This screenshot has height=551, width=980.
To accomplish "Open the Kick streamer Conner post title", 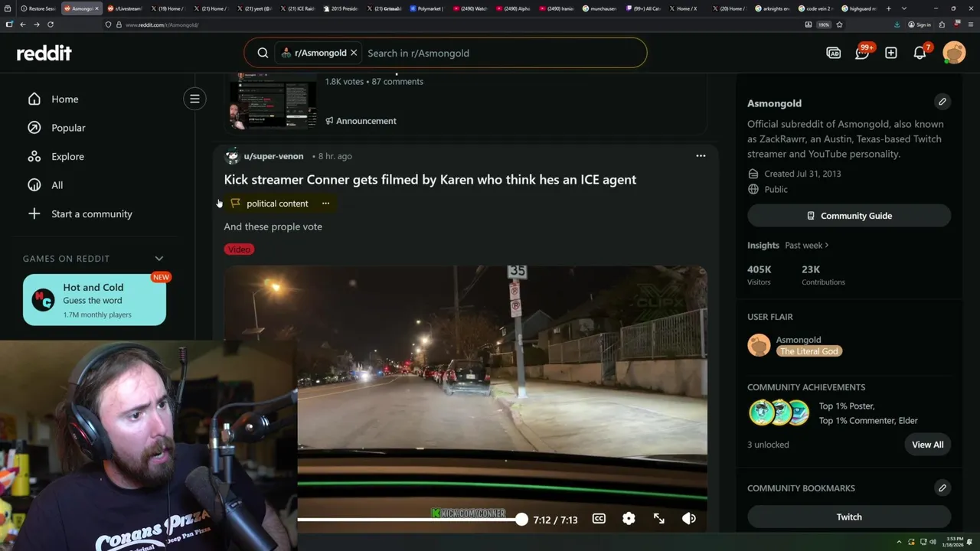I will point(430,179).
